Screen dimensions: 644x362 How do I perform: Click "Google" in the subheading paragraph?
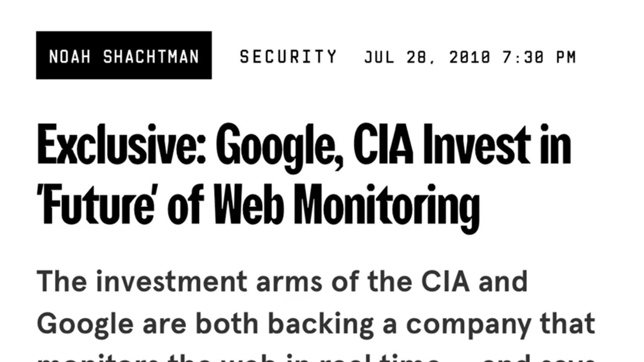[86, 325]
